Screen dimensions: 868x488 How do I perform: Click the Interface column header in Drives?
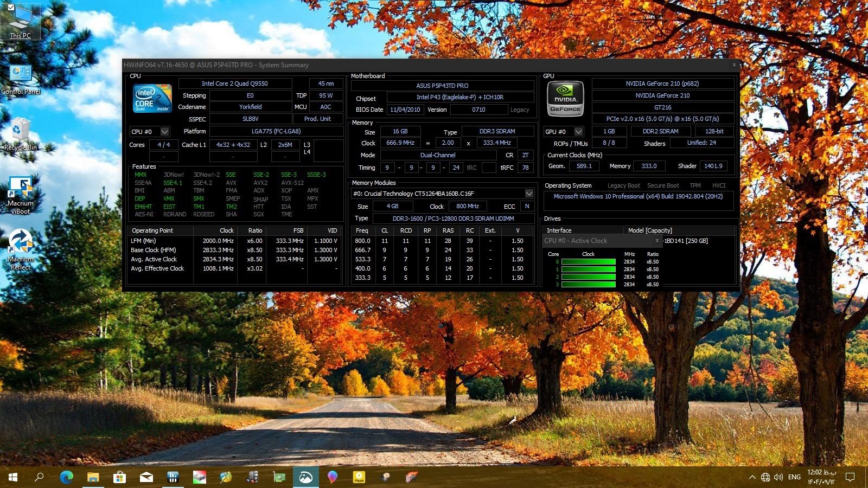[x=559, y=230]
